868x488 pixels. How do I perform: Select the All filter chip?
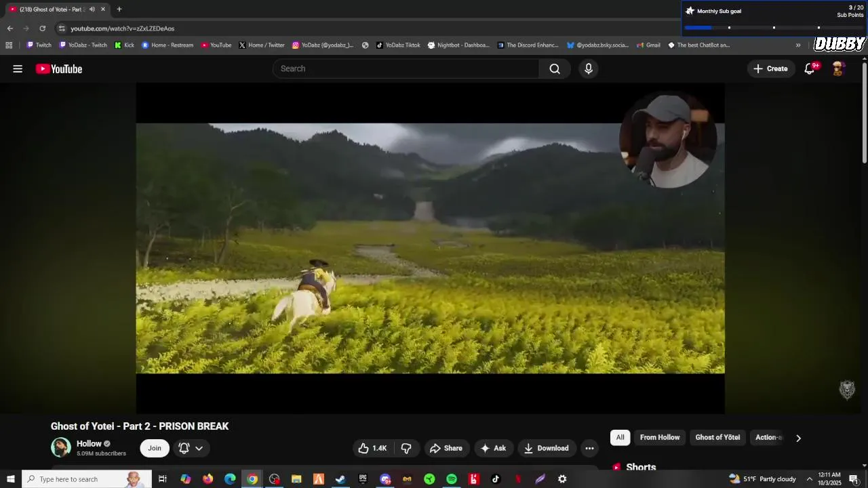click(x=620, y=437)
